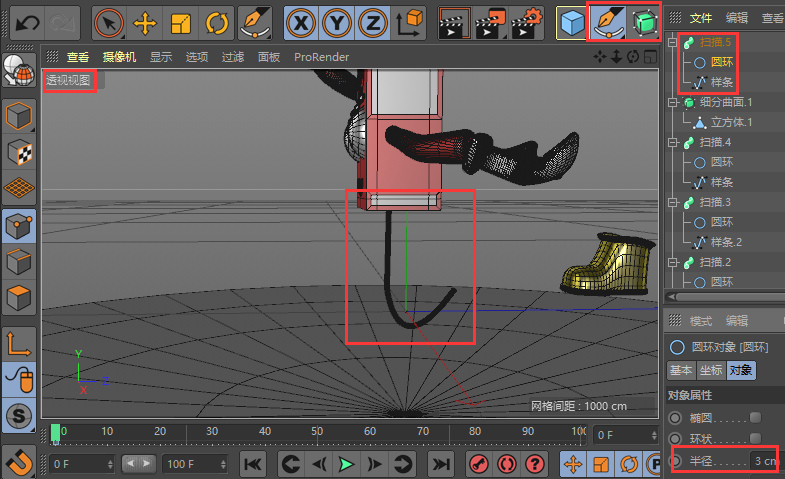Collapse the 细分曲面.1 tree node

click(673, 103)
